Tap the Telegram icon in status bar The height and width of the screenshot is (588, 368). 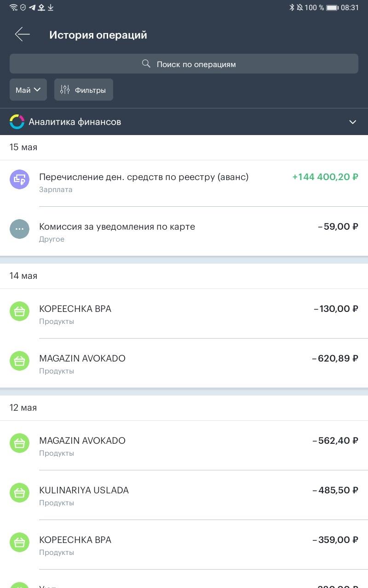(x=32, y=7)
